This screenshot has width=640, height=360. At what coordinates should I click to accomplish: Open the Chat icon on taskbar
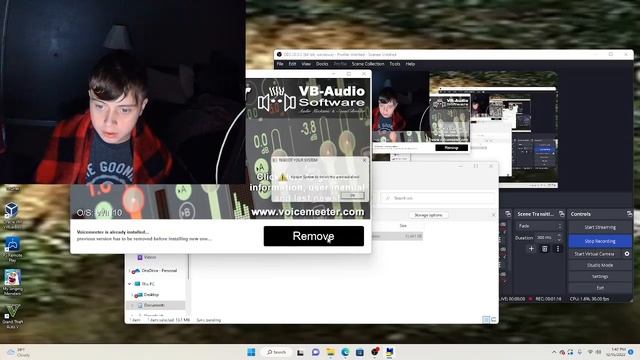click(315, 352)
